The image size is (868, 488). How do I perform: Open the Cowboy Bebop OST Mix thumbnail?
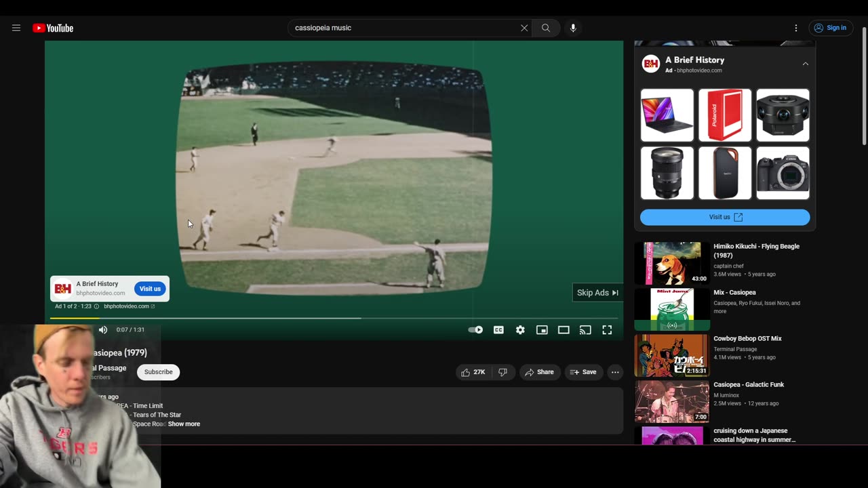click(672, 355)
